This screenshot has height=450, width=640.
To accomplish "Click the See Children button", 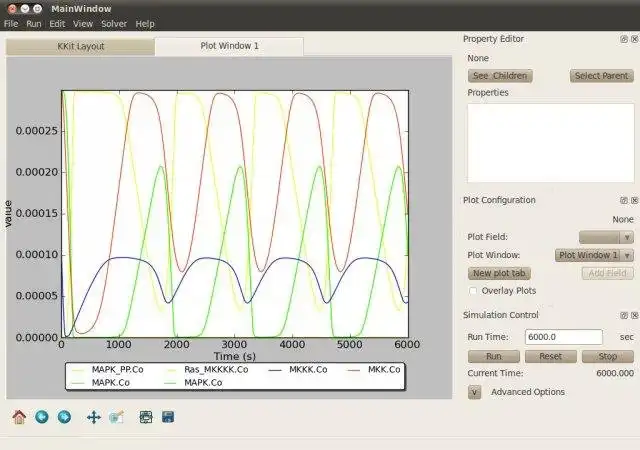I will point(500,76).
